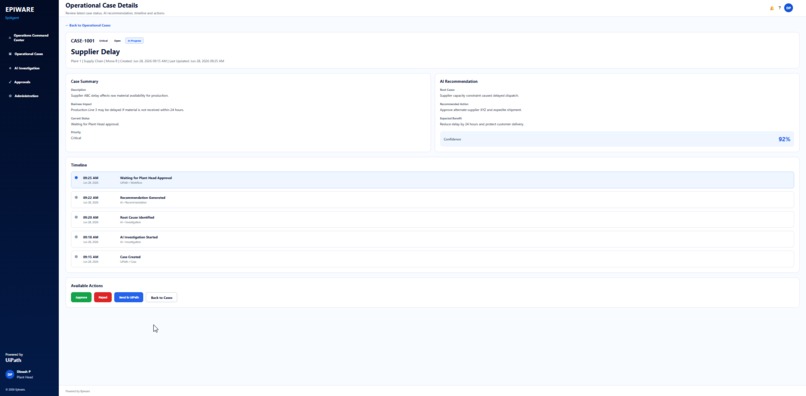
Task: Click the dot on the 09:18 AM timeline entry
Action: 76,237
